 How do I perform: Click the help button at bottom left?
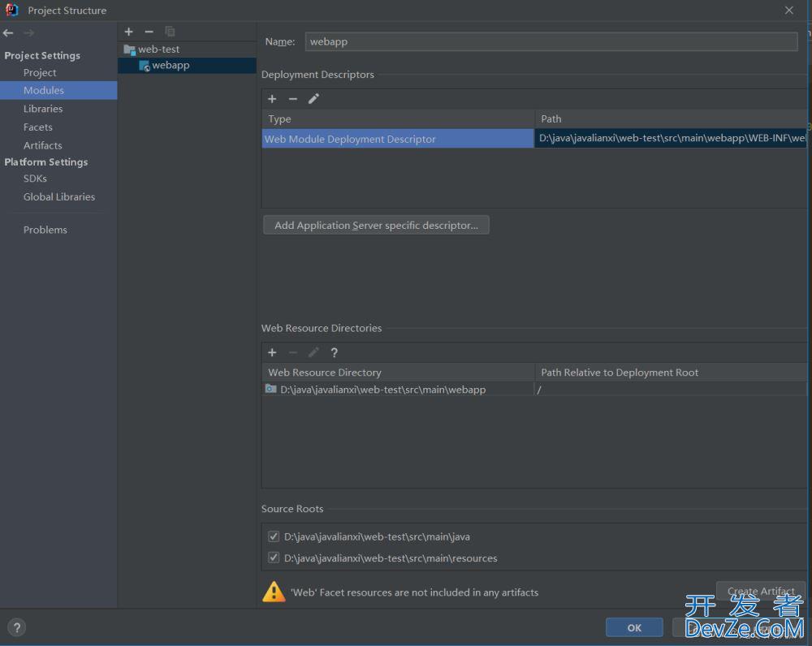coord(16,627)
